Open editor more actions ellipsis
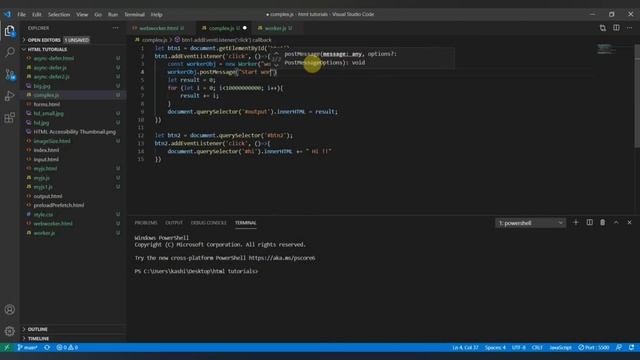The width and height of the screenshot is (640, 360). [629, 28]
